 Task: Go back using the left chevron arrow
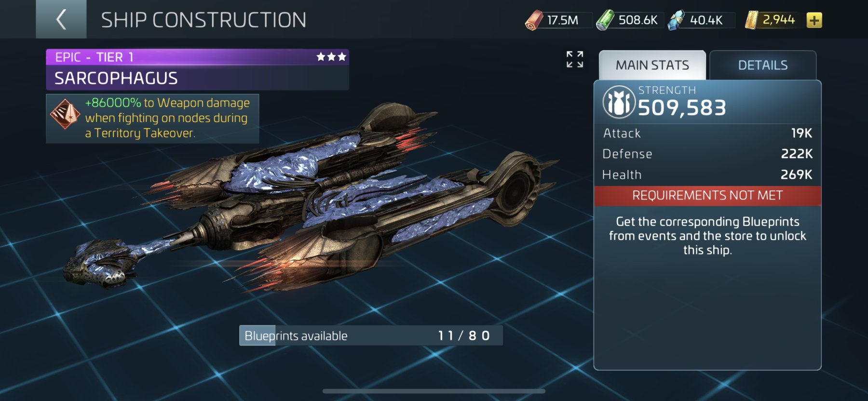click(x=61, y=19)
